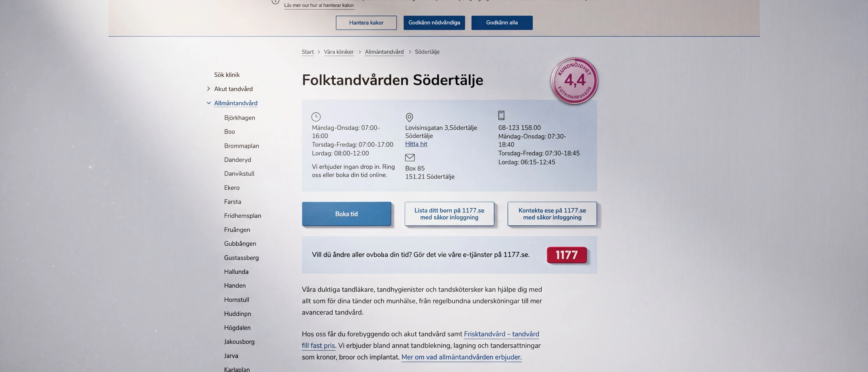The image size is (868, 372).
Task: Go to Alimäntandvård breadcrumb link
Action: (384, 52)
